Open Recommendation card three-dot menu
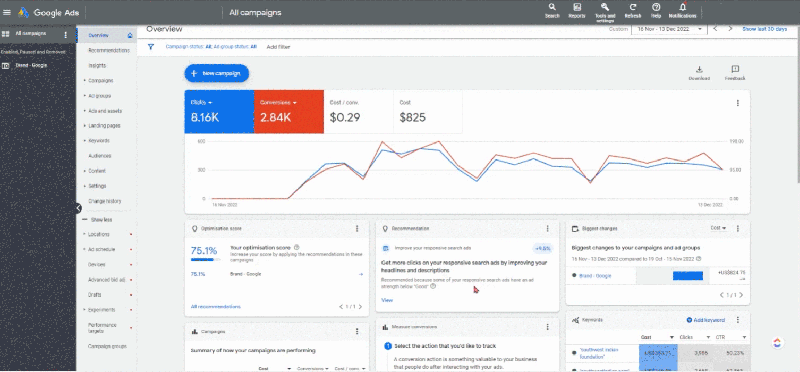This screenshot has width=800, height=372. (547, 229)
